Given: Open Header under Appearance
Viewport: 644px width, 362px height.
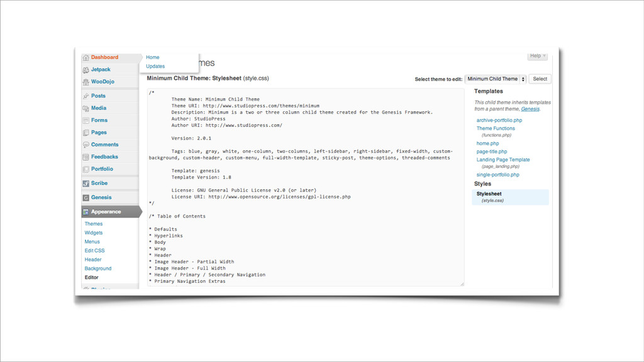Looking at the screenshot, I should (x=93, y=260).
